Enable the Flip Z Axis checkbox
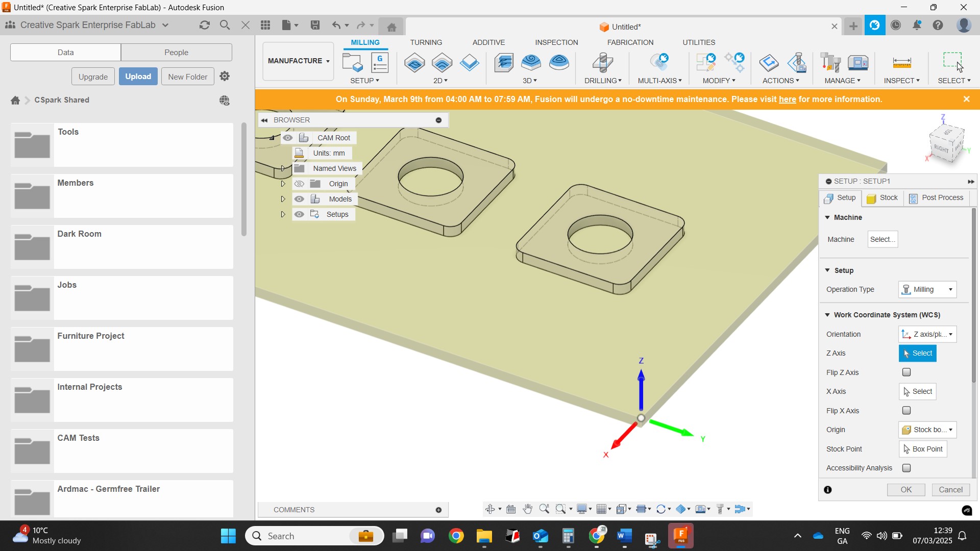980x551 pixels. click(906, 372)
